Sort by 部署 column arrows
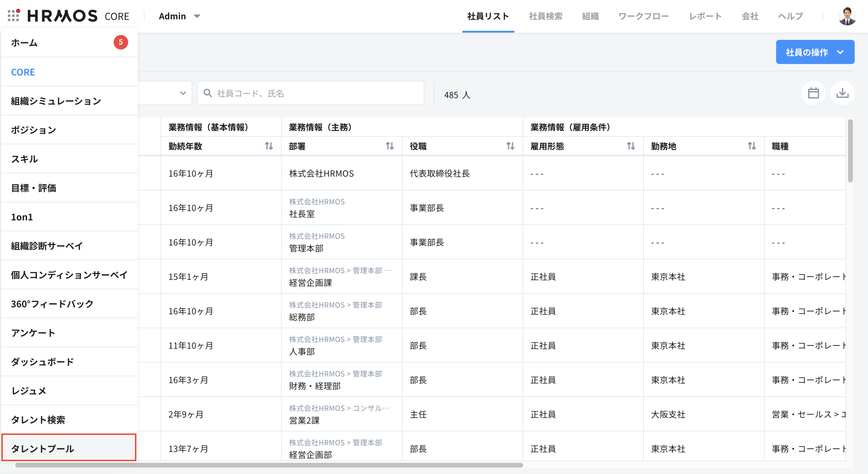Viewport: 868px width, 474px height. (x=390, y=146)
